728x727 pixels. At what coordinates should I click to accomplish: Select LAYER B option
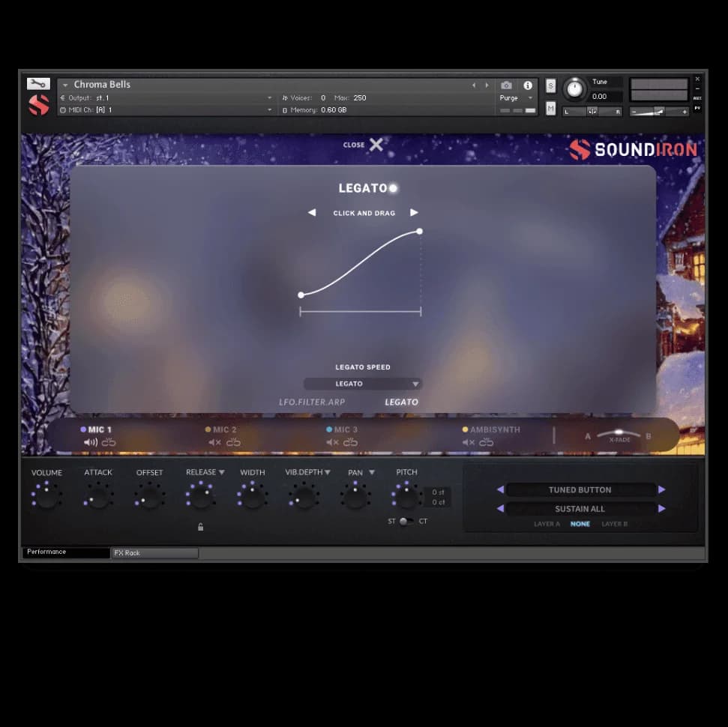click(615, 524)
